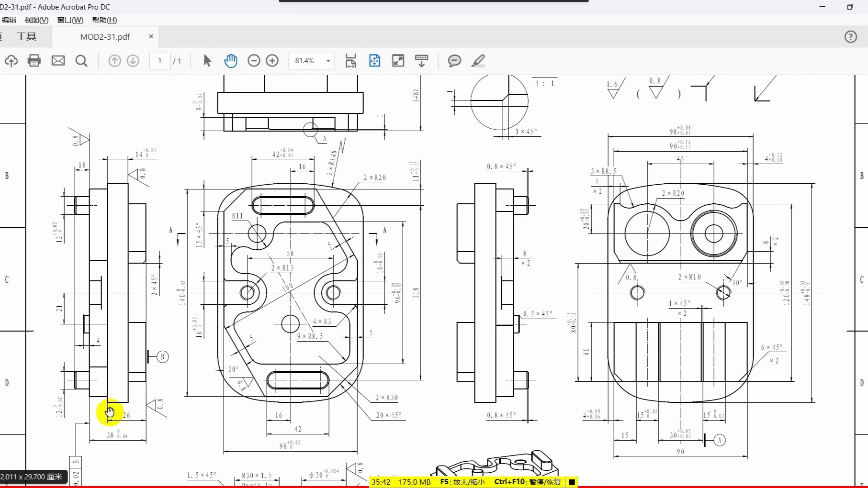Open help via question mark icon

point(850,37)
